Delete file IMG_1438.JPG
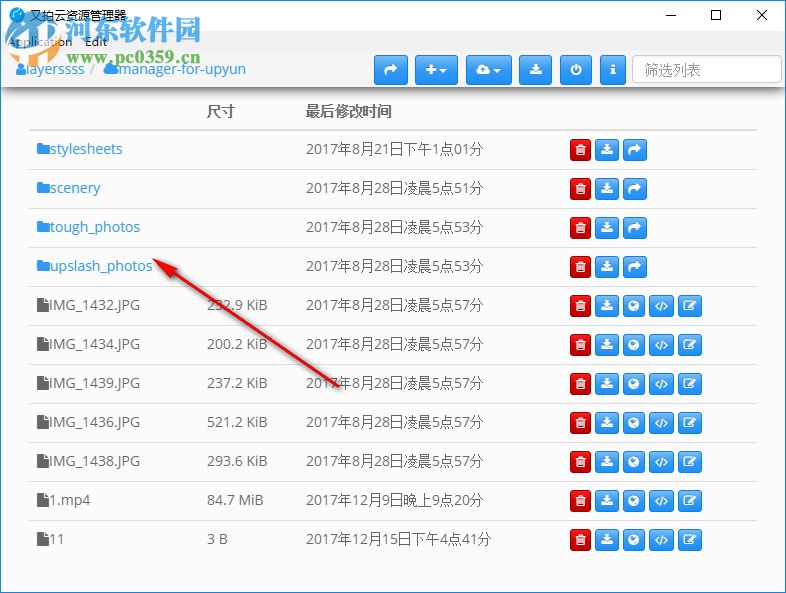The height and width of the screenshot is (593, 786). click(x=580, y=462)
